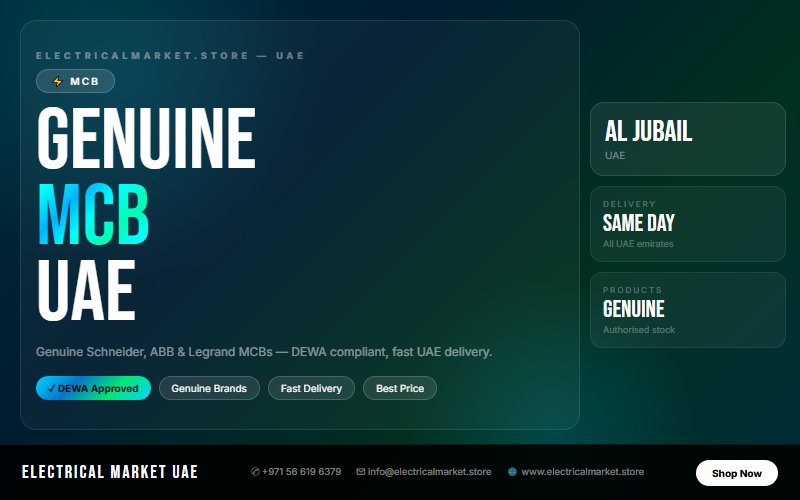Click the ELECTRICALMARKET.STORE — UAE header text

[x=170, y=56]
